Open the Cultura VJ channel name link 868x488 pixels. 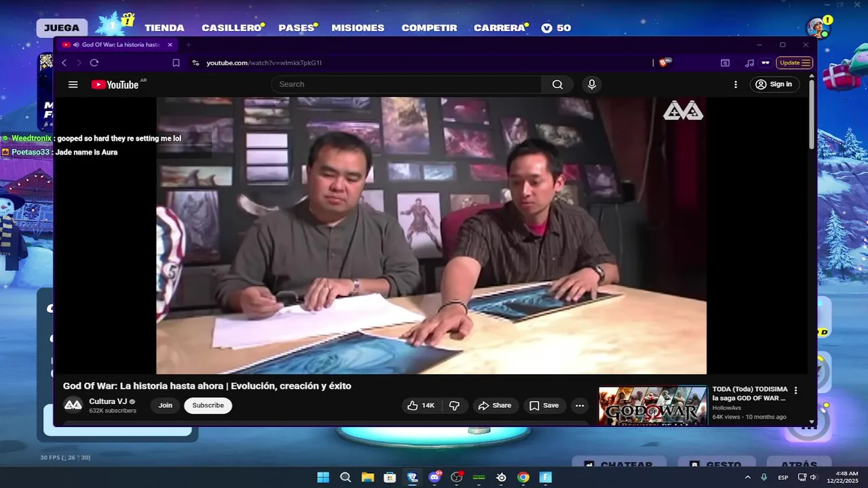108,401
